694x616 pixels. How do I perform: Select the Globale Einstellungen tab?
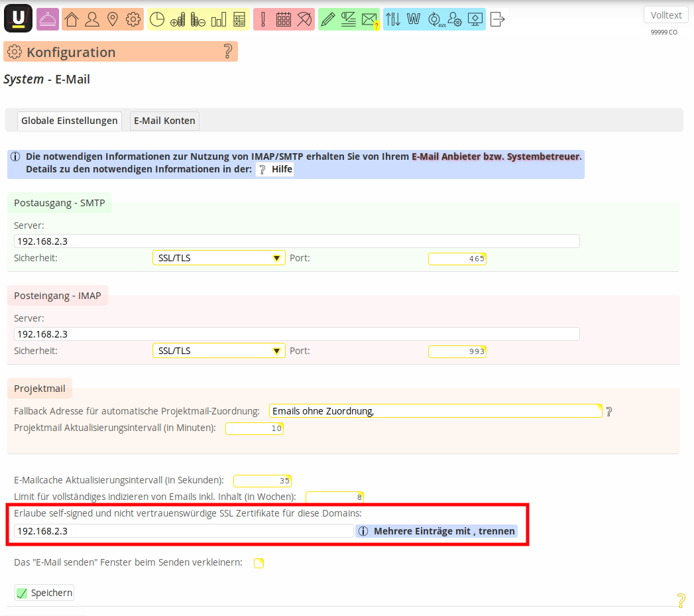(x=69, y=121)
